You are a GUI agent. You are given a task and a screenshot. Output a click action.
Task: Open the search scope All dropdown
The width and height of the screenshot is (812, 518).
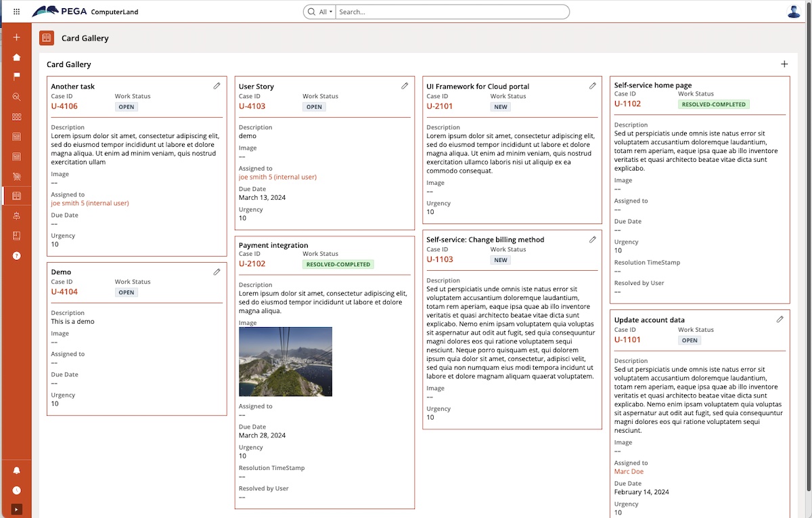325,12
